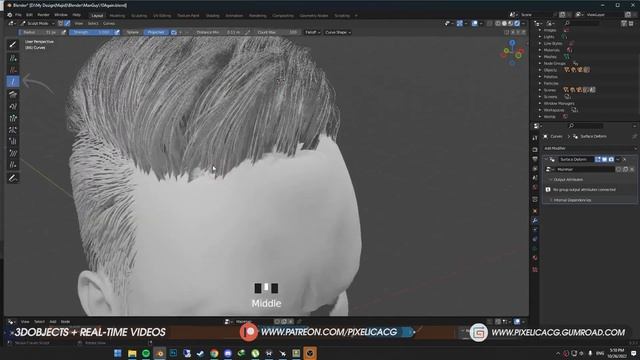Choose Sphere brush projection mode

(132, 32)
